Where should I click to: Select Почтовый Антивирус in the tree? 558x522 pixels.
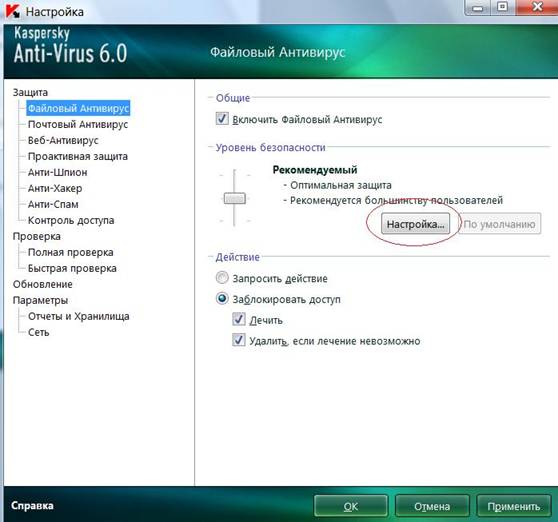tap(78, 125)
